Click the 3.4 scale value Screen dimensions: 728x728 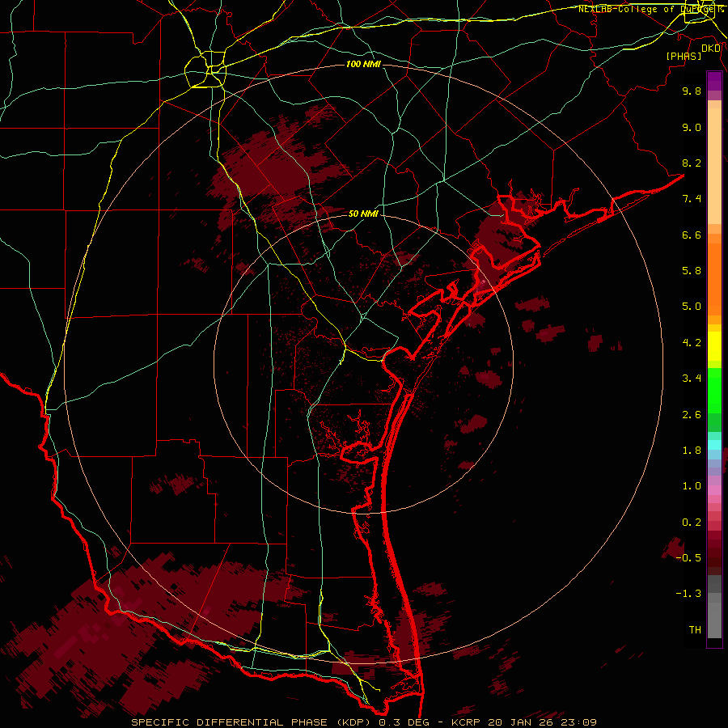[x=692, y=379]
